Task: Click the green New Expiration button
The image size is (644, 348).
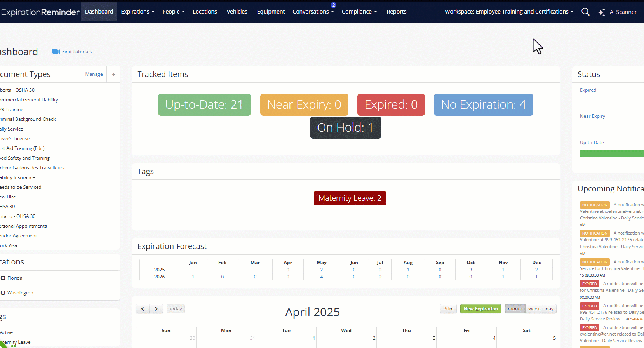Action: pos(480,309)
